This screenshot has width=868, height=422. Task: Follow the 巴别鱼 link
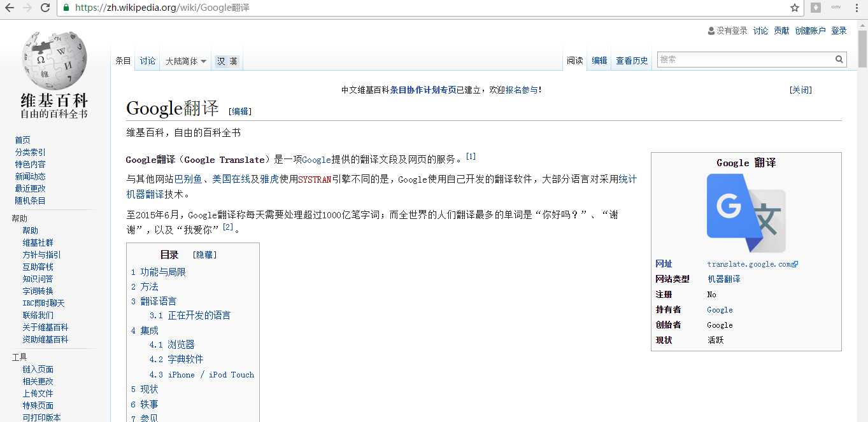click(188, 179)
